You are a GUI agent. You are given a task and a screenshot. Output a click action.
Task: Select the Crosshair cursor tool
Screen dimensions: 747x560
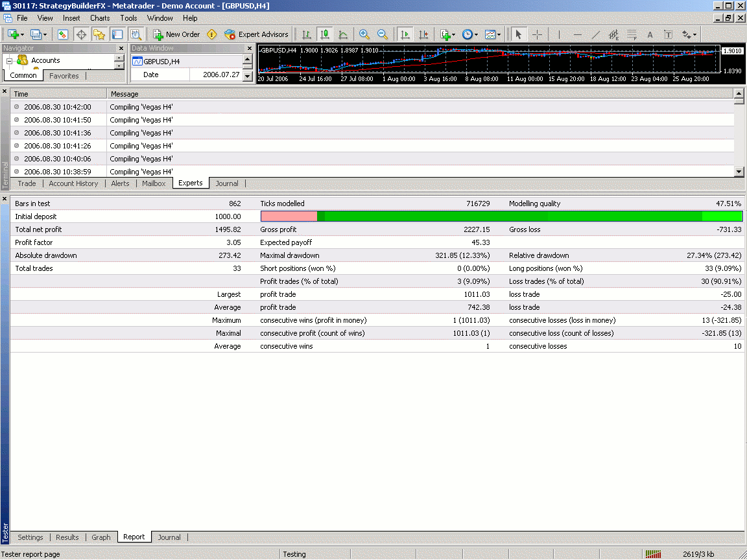click(537, 34)
